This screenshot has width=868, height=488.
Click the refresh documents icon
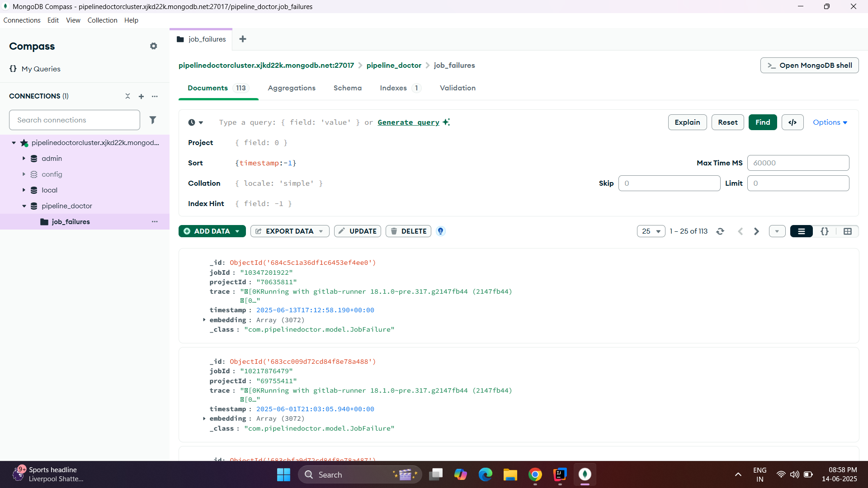720,231
